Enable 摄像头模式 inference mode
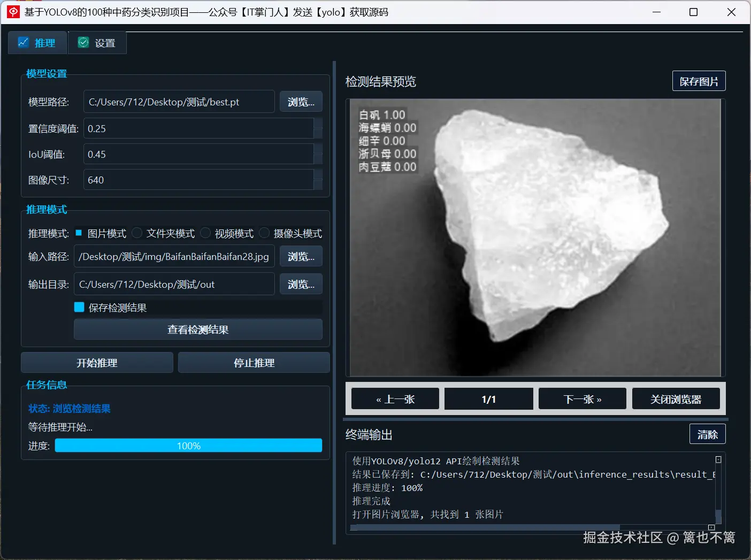Viewport: 751px width, 560px height. [264, 233]
